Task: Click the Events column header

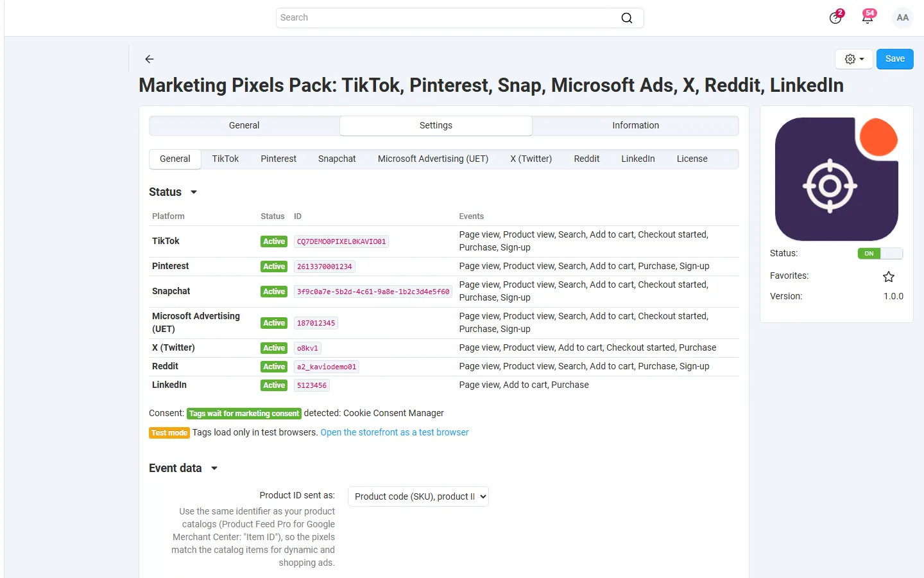Action: click(472, 217)
